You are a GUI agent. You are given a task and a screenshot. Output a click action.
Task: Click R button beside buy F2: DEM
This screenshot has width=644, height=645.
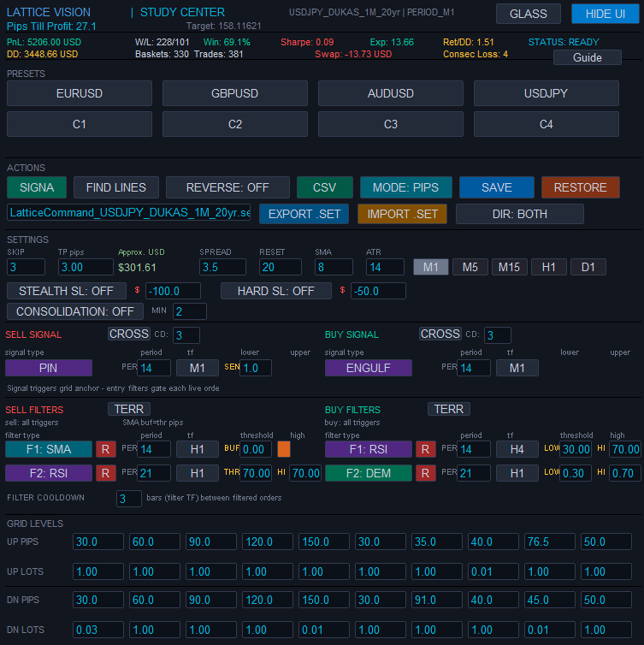point(426,473)
